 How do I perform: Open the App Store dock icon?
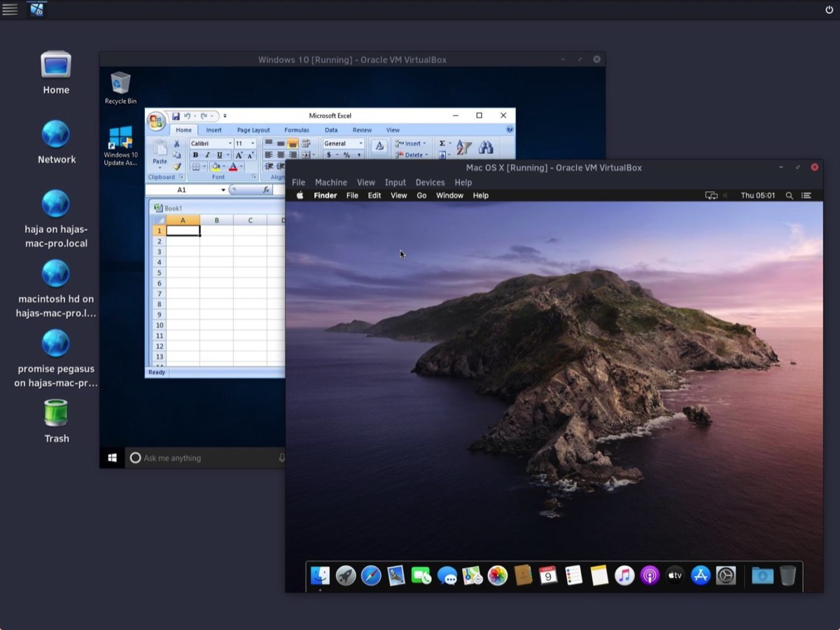(701, 575)
